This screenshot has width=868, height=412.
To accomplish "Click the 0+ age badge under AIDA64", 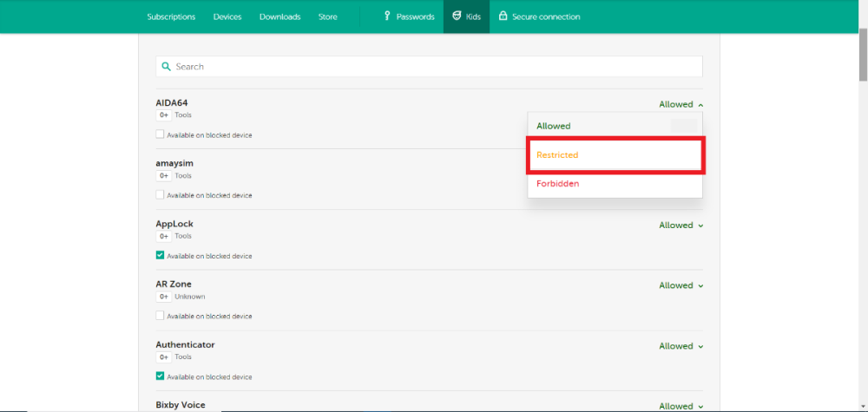I will (x=164, y=115).
